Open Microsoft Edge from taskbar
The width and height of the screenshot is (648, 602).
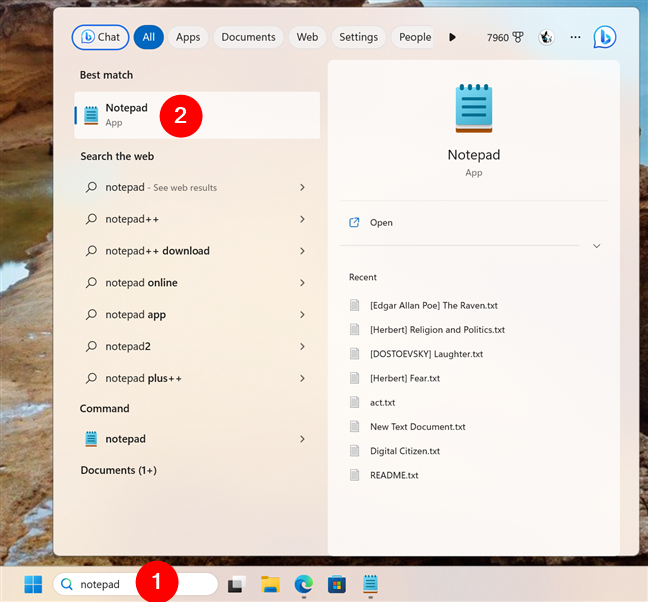point(304,584)
